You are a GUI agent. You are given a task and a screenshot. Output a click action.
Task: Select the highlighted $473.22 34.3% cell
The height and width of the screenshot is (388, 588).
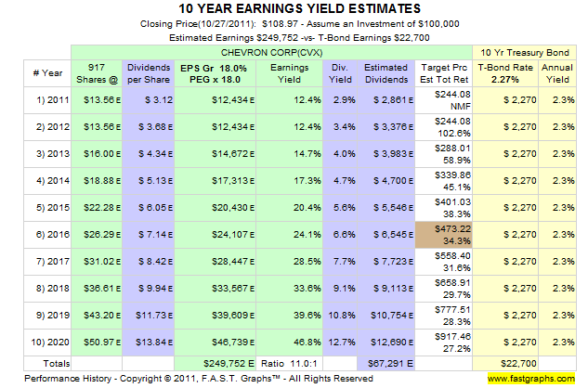(x=444, y=235)
